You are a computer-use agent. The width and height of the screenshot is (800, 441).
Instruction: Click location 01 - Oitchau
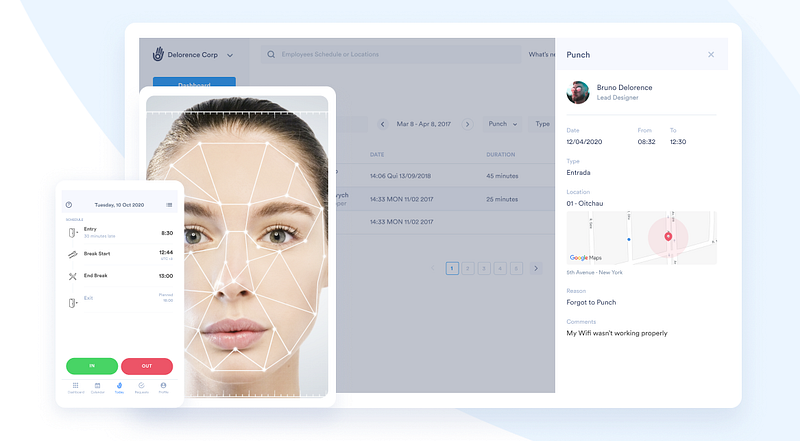(585, 203)
